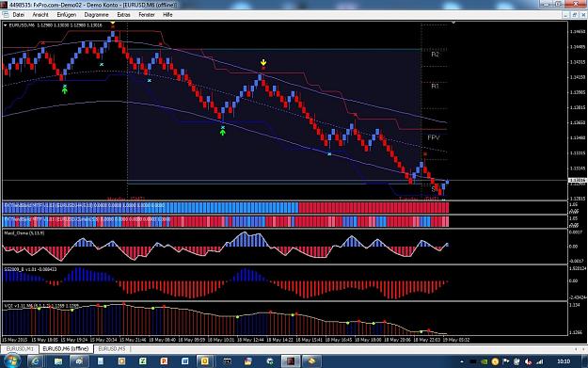Image resolution: width=588 pixels, height=368 pixels.
Task: Click the chart tabs scroll-right arrow
Action: [x=582, y=349]
